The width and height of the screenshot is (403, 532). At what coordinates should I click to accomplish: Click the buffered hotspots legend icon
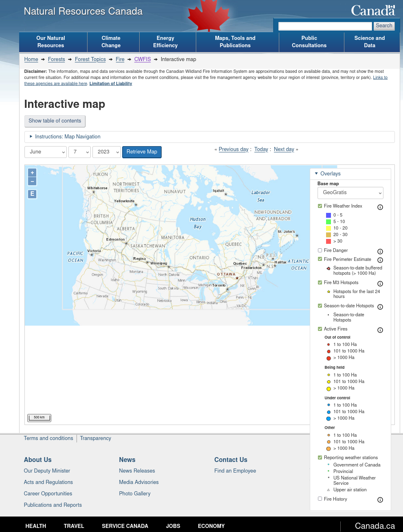point(329,268)
